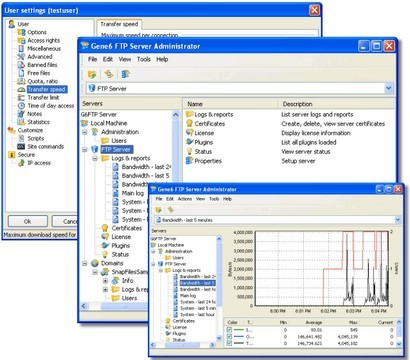Toggle checkbox of legend row with average 146,734.621
410x360 pixels.
click(x=229, y=343)
